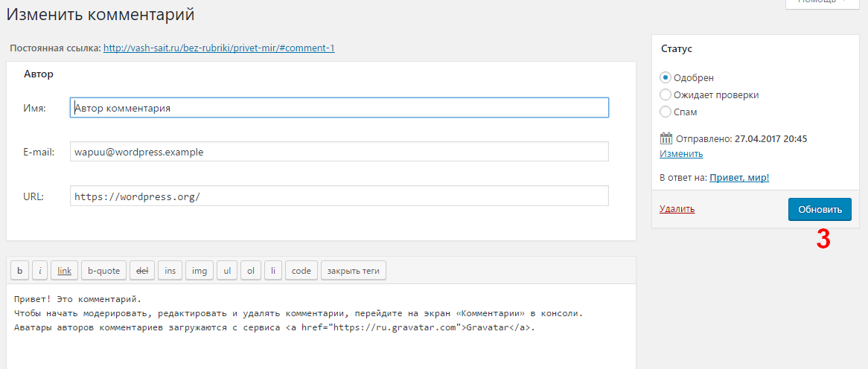Click the calendar icon beside 'Отправлено'
The height and width of the screenshot is (369, 868).
pyautogui.click(x=666, y=138)
